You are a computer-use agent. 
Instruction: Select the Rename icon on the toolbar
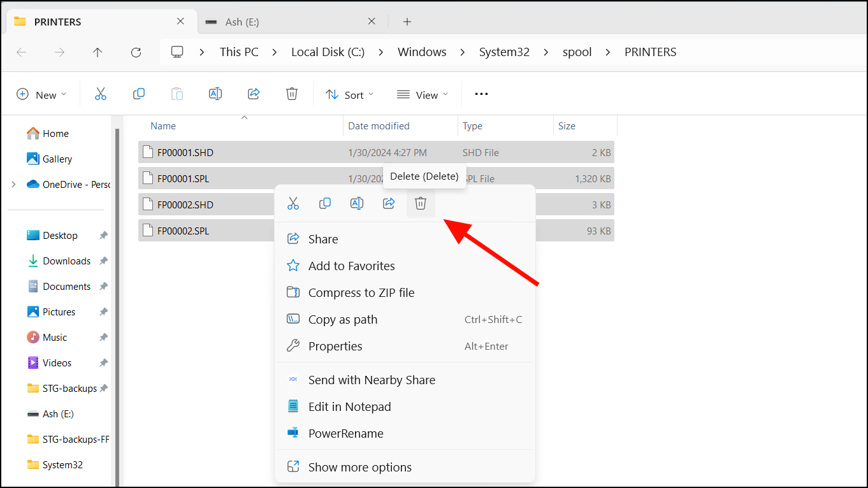pyautogui.click(x=215, y=94)
